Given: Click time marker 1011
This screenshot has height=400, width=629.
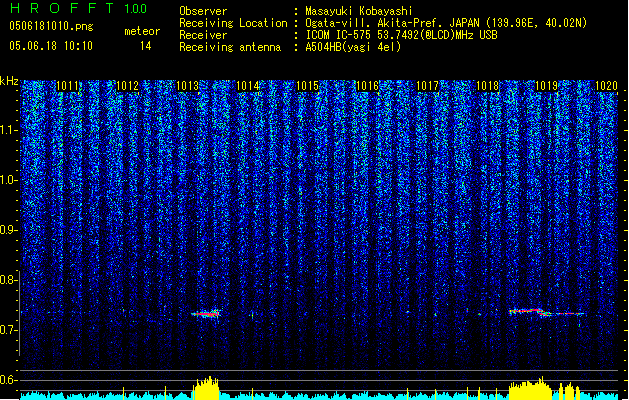Looking at the screenshot, I should pyautogui.click(x=68, y=86).
